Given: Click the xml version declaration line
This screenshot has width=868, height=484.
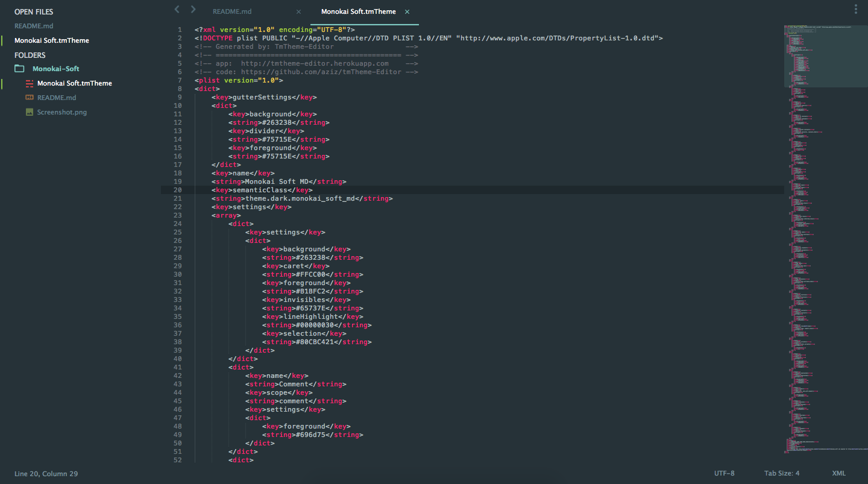Looking at the screenshot, I should click(275, 30).
